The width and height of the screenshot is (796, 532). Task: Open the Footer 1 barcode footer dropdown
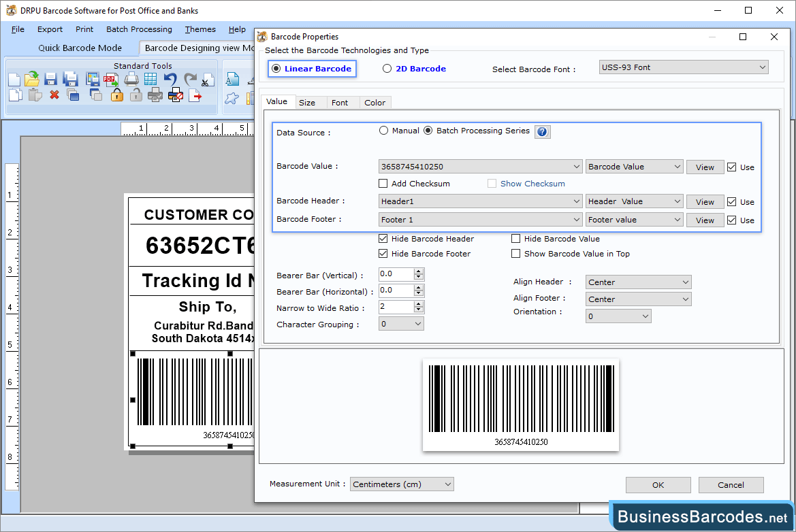pyautogui.click(x=480, y=220)
